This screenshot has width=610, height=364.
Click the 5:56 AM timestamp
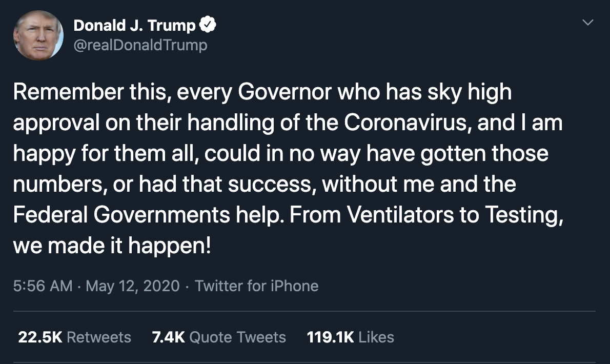[x=43, y=286]
